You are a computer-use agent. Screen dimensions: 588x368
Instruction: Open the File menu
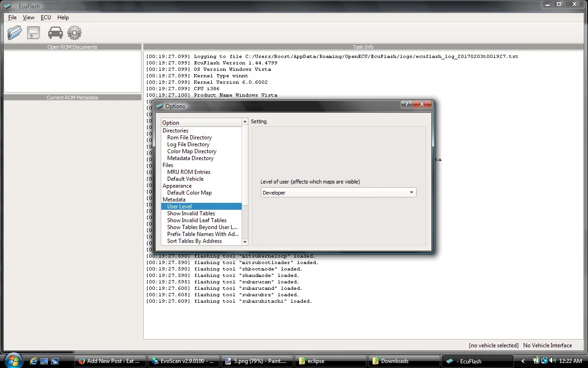[12, 17]
